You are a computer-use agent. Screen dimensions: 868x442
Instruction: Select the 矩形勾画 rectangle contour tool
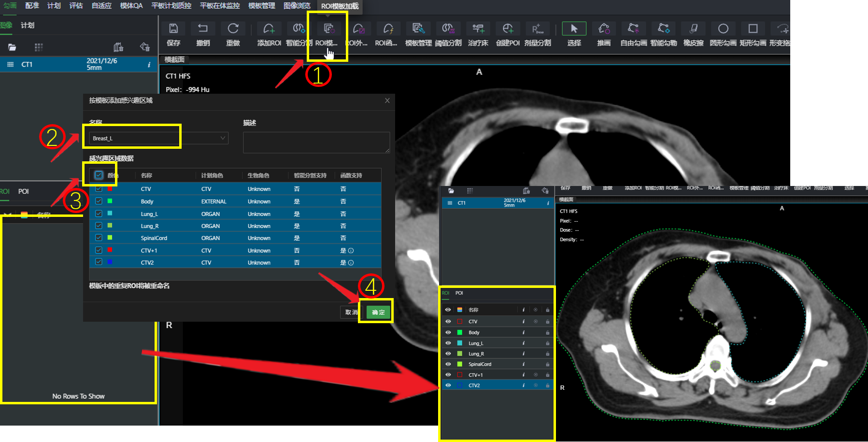[753, 29]
